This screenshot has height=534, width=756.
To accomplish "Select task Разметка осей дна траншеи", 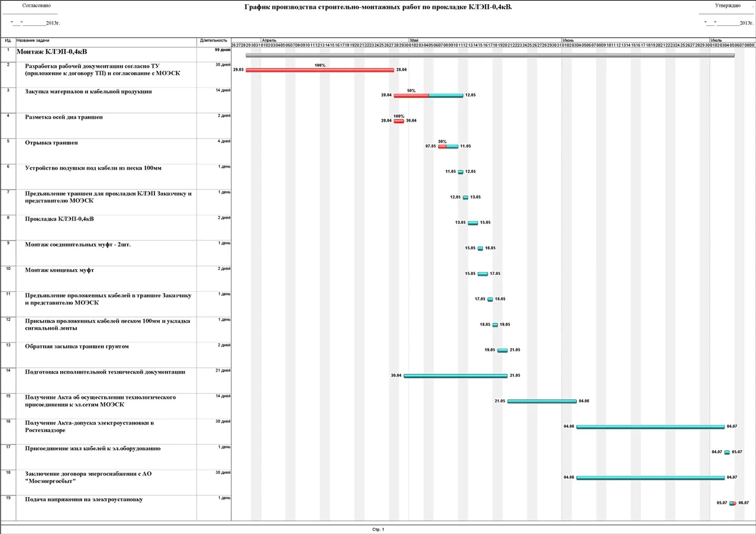I will pos(64,117).
